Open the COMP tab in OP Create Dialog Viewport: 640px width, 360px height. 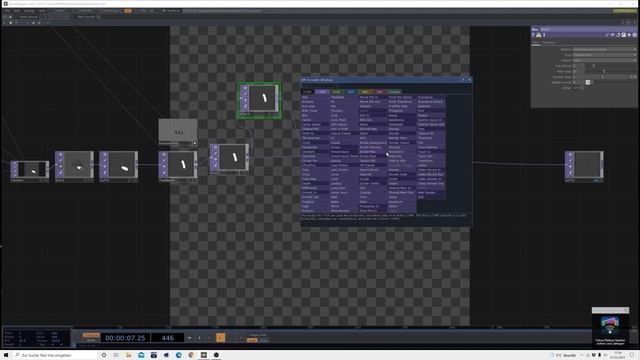click(x=307, y=92)
